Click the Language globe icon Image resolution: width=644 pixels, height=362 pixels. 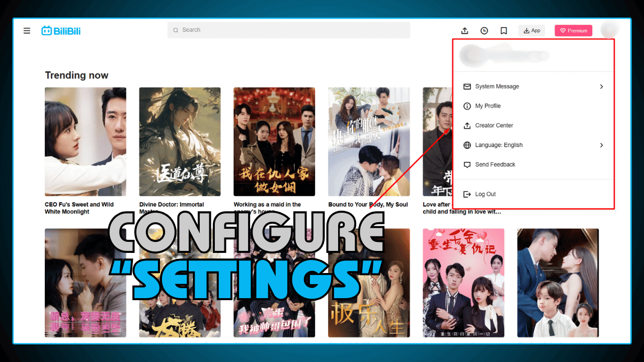tap(467, 145)
